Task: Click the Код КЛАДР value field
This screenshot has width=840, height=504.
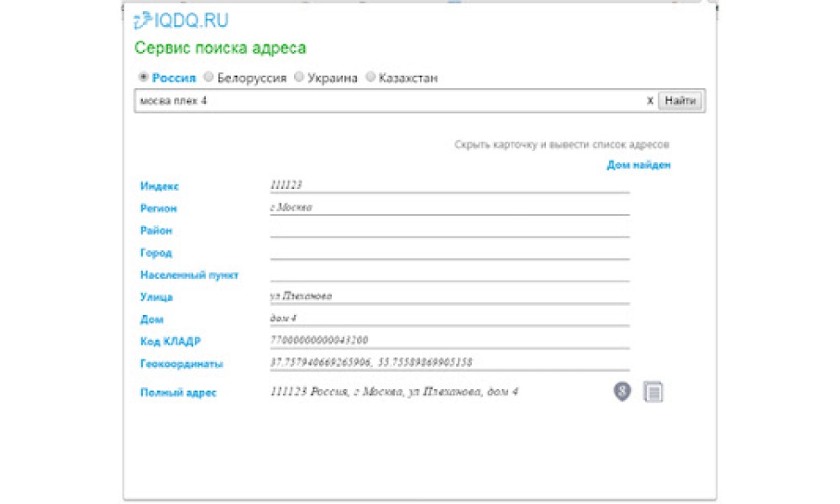Action: [449, 341]
